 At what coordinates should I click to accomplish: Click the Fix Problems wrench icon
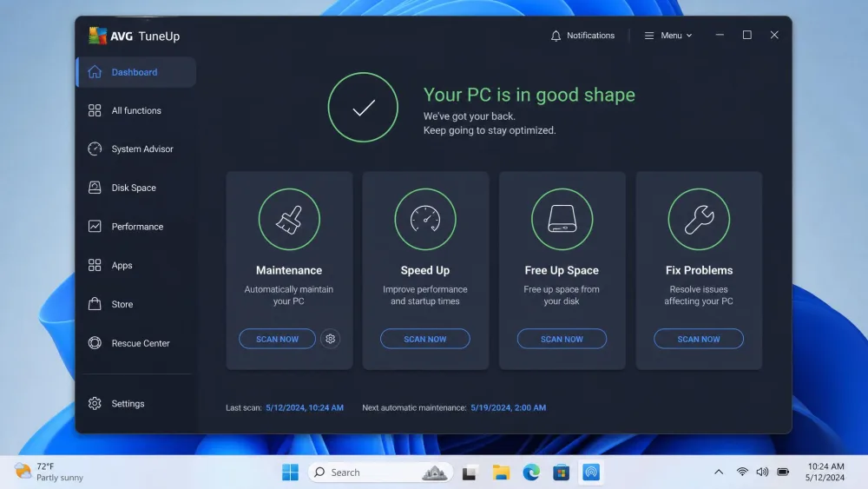click(x=699, y=219)
